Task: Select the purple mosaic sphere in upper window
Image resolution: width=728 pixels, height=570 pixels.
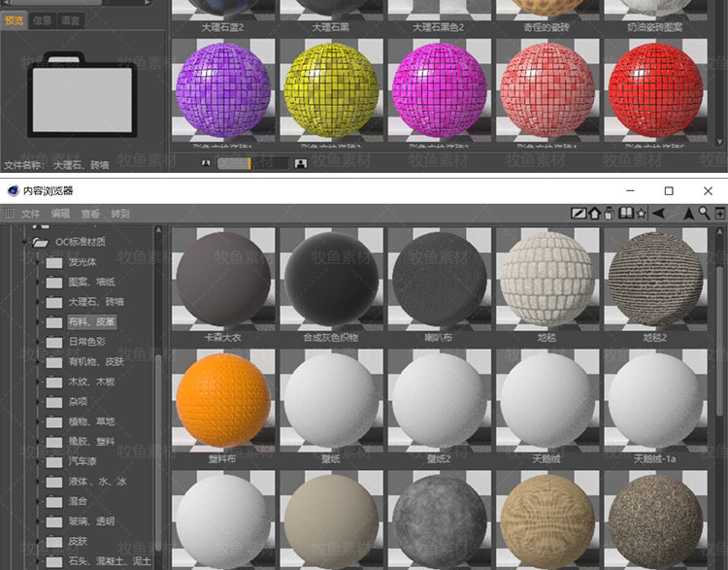Action: click(x=223, y=90)
